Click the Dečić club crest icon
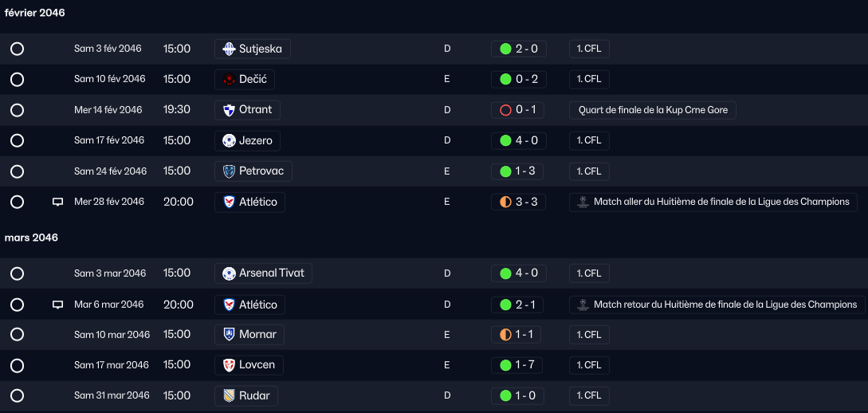 tap(229, 79)
